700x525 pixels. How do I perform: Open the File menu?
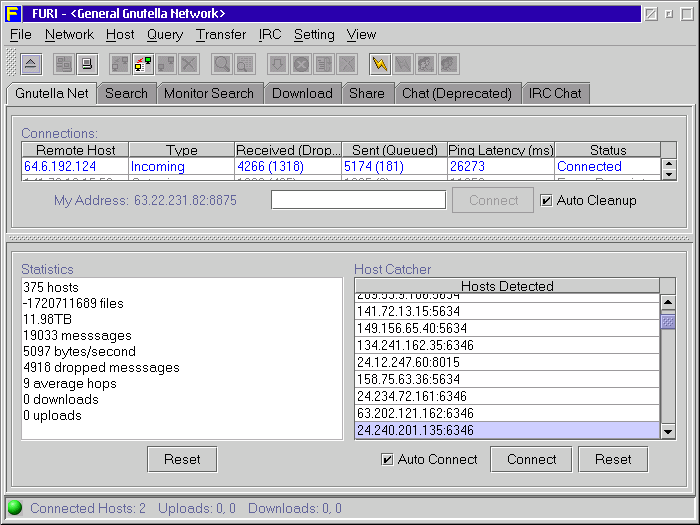click(21, 34)
